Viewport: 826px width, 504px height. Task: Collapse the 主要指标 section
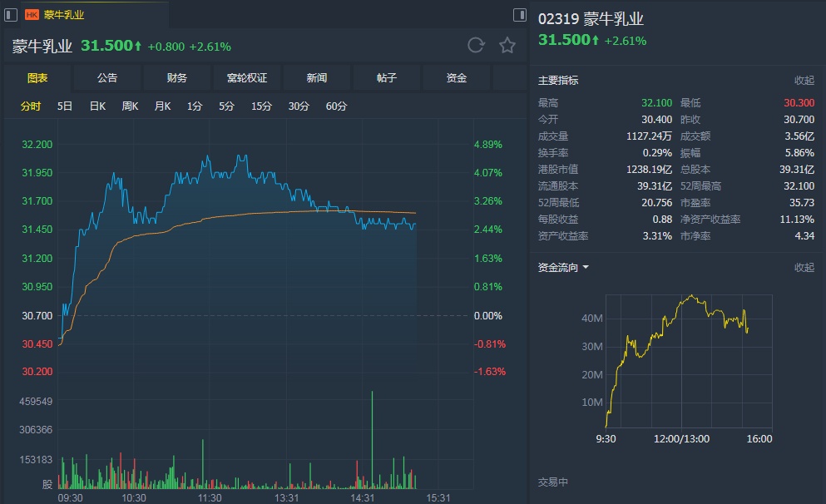click(x=804, y=81)
